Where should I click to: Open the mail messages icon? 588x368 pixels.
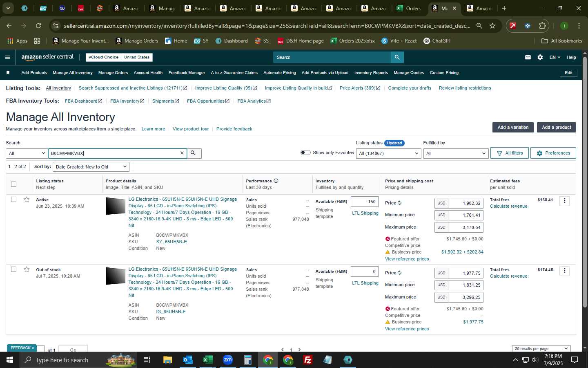pos(528,57)
